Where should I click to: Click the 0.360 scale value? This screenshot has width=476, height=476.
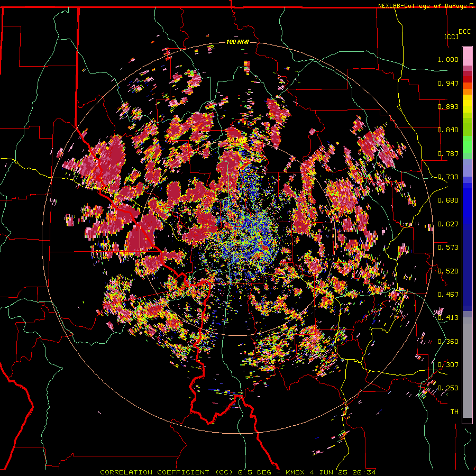click(448, 342)
